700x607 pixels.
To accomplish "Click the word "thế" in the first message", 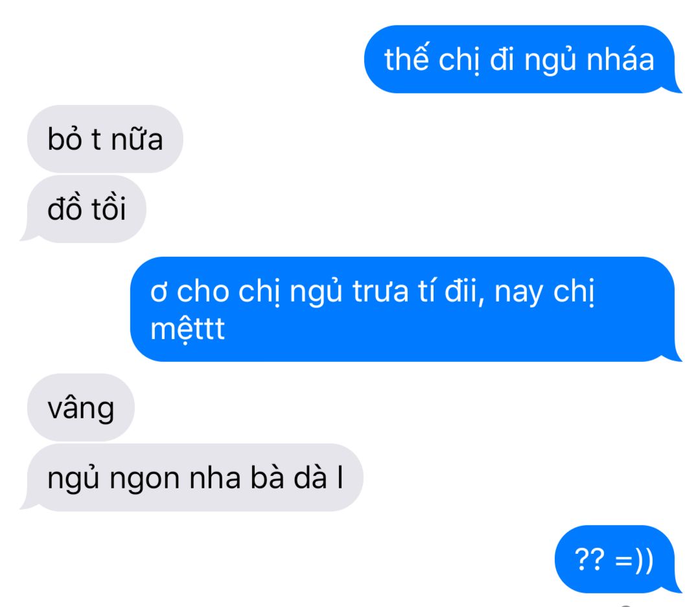I will pyautogui.click(x=406, y=58).
